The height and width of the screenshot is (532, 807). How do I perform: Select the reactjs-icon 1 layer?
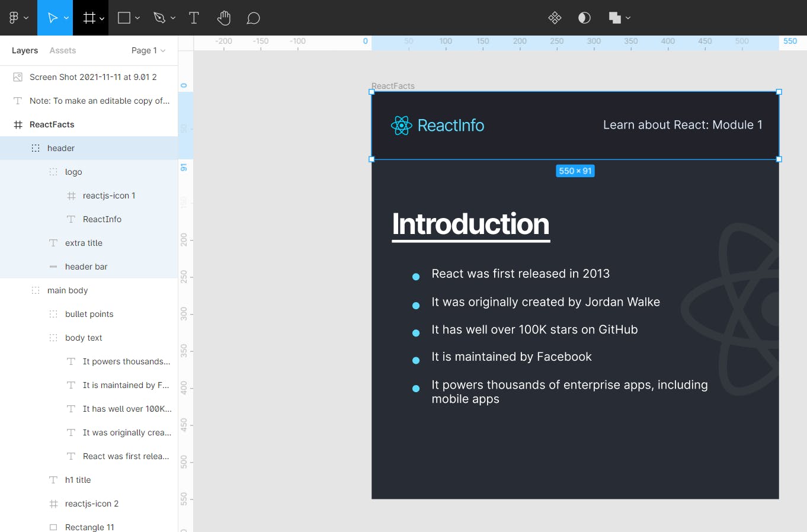pos(89,196)
